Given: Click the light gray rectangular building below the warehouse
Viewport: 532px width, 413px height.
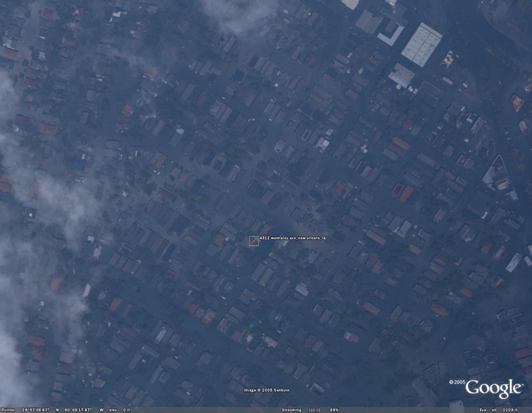Looking at the screenshot, I should (x=401, y=75).
